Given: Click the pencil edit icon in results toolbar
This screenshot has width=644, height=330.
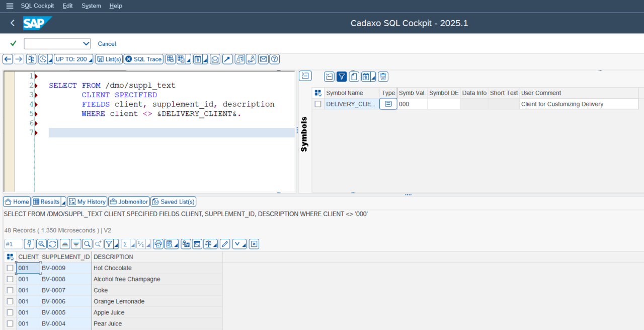Looking at the screenshot, I should 225,244.
